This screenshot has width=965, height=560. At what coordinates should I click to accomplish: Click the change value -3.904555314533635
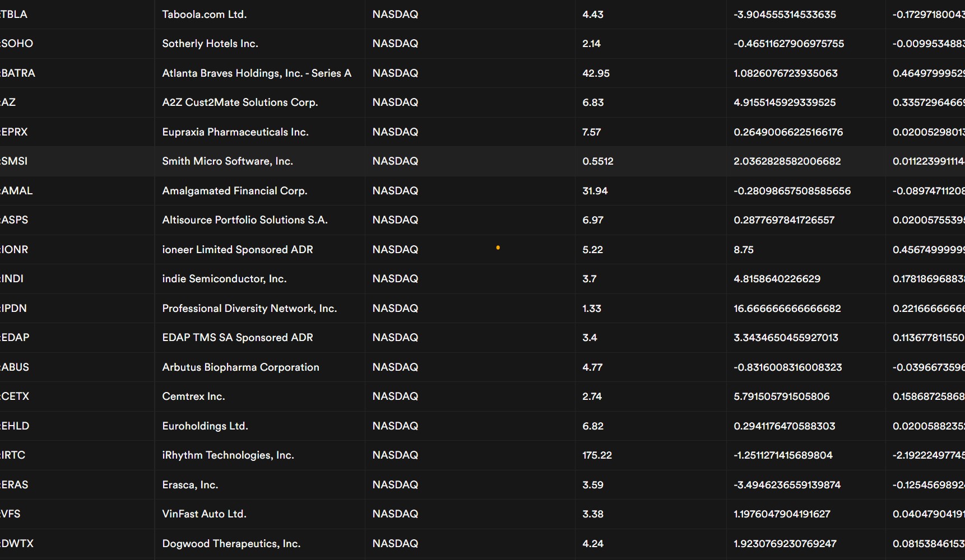[785, 15]
